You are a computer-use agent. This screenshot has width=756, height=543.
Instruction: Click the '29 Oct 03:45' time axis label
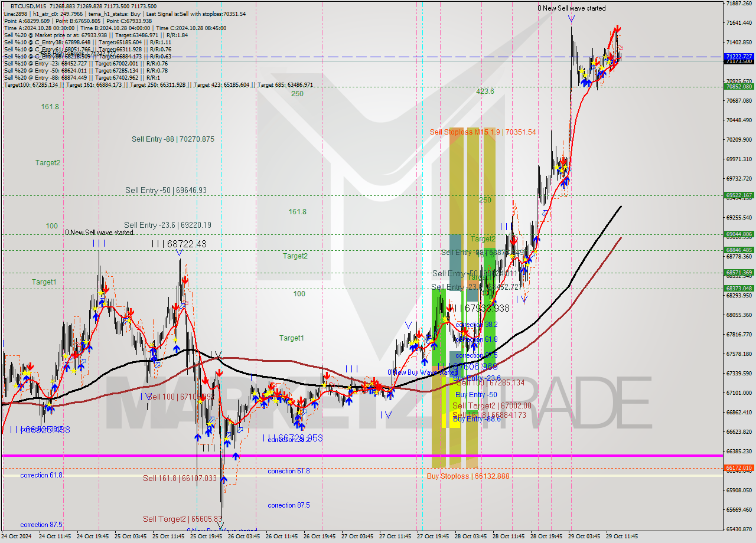[x=585, y=537]
